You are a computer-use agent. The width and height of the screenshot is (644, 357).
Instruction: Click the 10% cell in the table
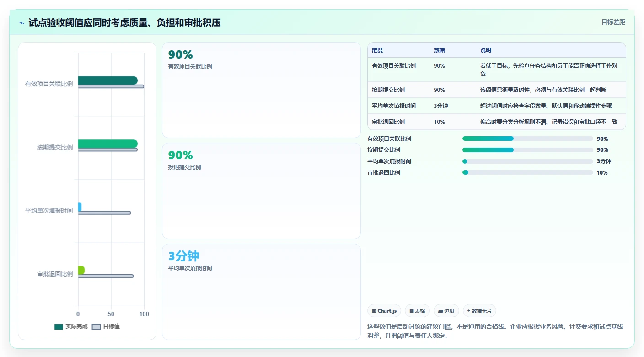pos(439,122)
